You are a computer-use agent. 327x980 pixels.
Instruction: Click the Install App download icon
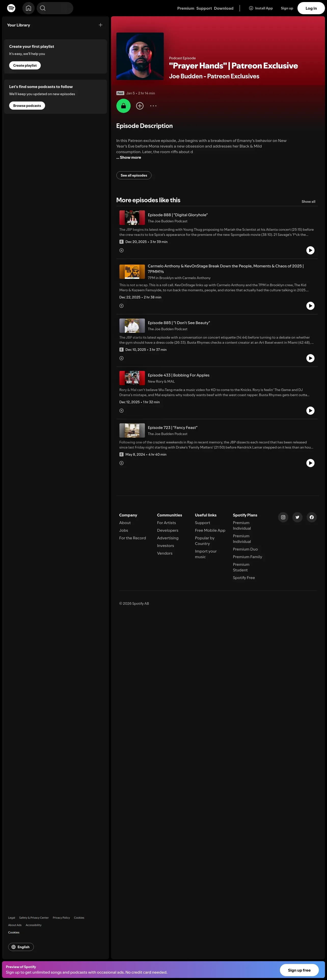(251, 8)
